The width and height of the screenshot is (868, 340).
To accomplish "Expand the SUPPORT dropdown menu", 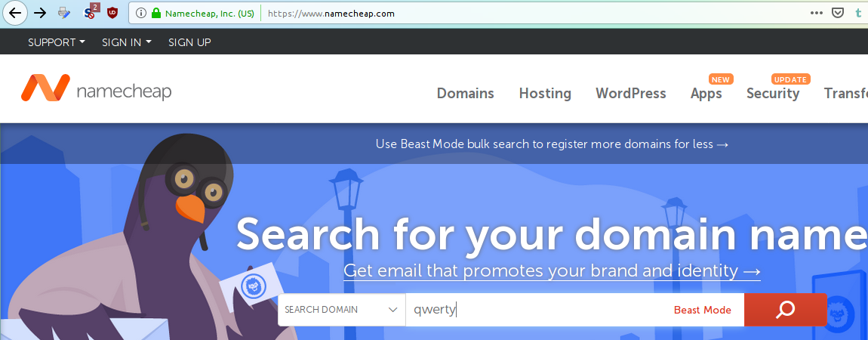I will pos(57,42).
